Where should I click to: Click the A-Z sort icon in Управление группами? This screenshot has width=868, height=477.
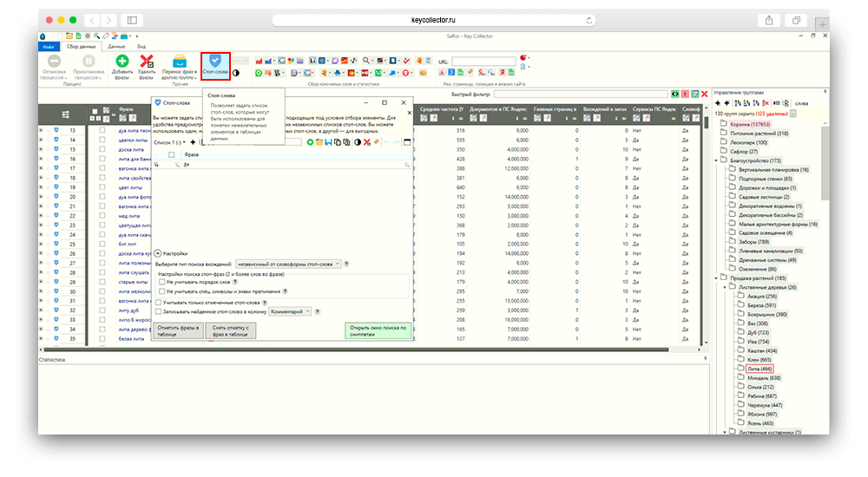737,103
